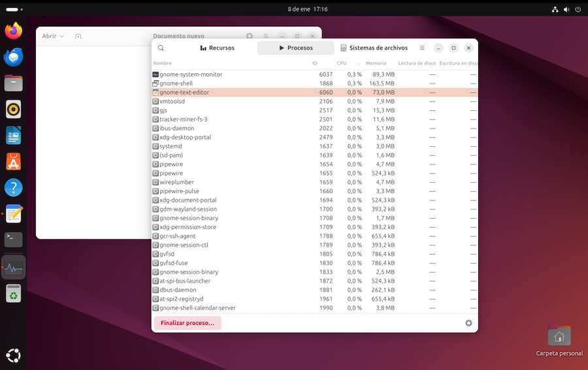
Task: Launch Thunderbird mail from the dock
Action: coord(13,57)
